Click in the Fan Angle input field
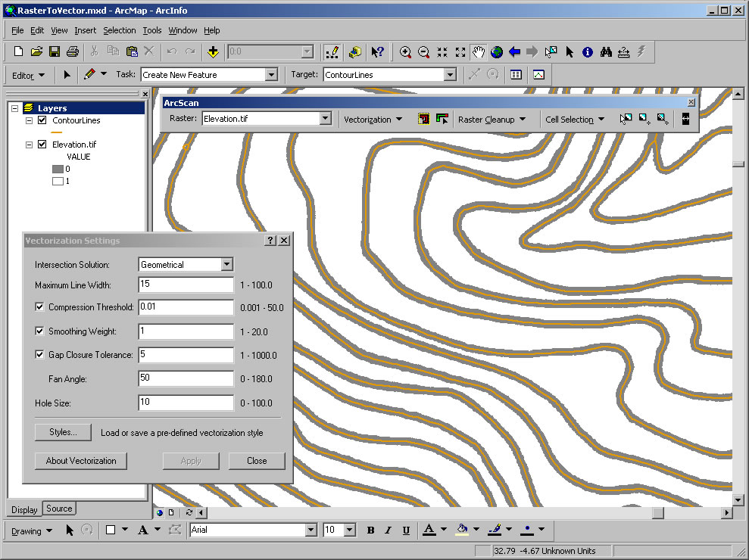This screenshot has width=749, height=560. pos(186,378)
